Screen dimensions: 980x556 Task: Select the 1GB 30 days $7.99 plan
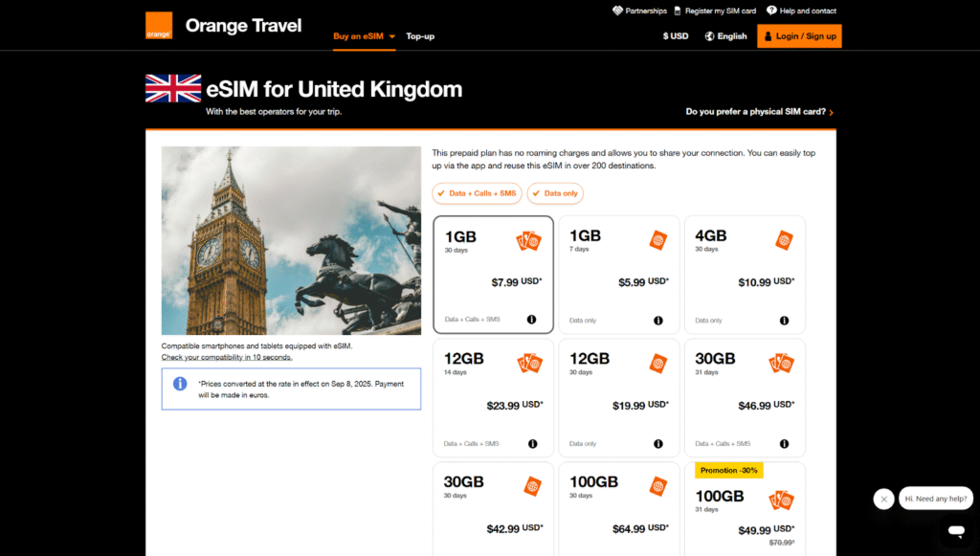493,275
